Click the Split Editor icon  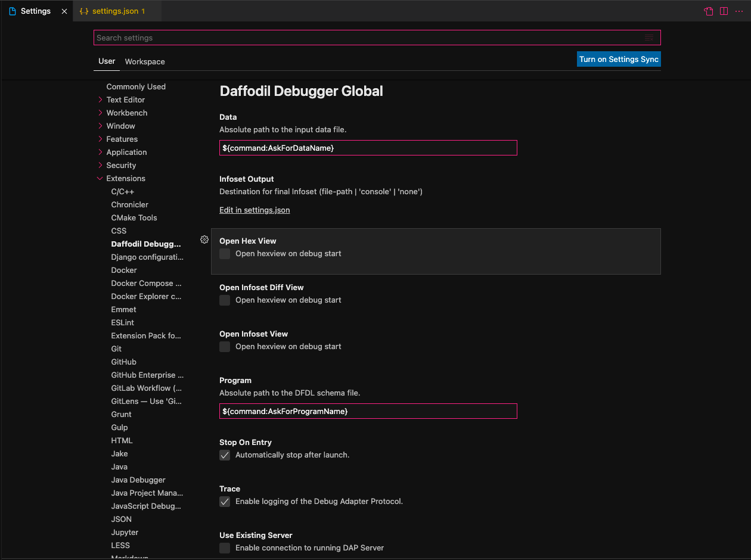click(724, 11)
